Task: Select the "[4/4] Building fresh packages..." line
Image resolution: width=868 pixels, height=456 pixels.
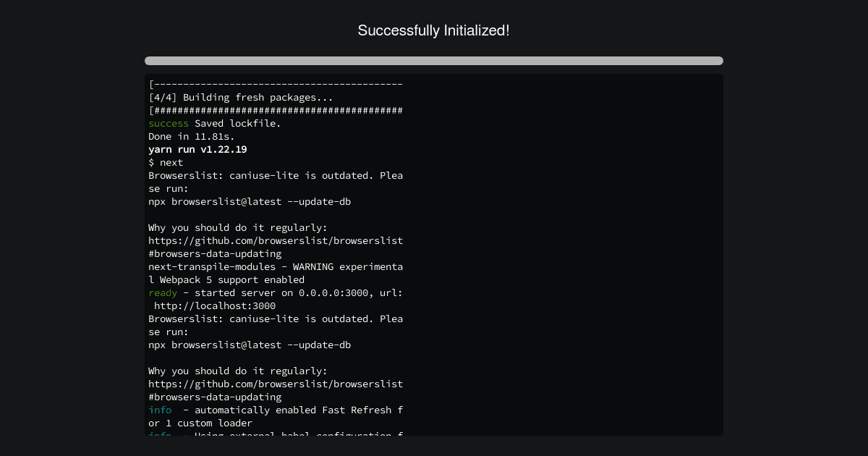Action: (241, 97)
